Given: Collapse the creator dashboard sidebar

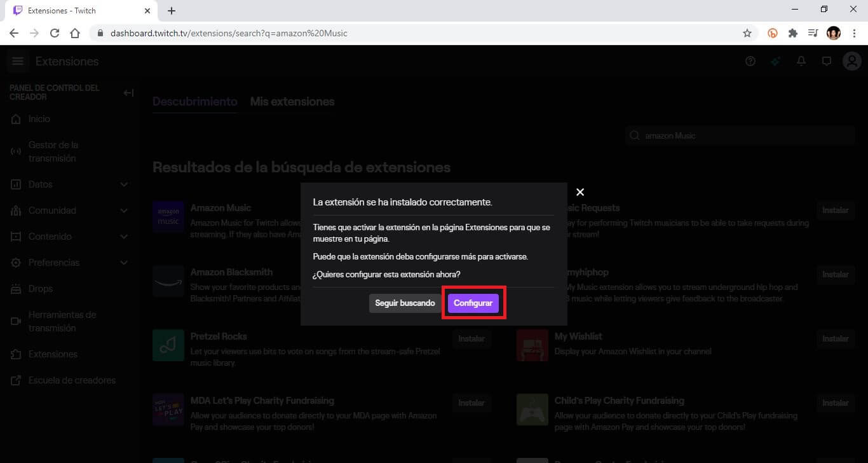Looking at the screenshot, I should pos(128,93).
